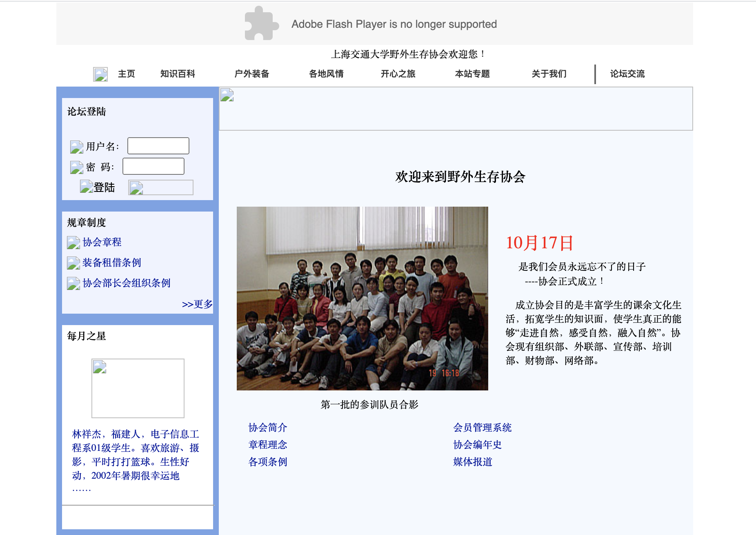This screenshot has height=535, width=756.
Task: Click the group photo of trainees
Action: [362, 299]
